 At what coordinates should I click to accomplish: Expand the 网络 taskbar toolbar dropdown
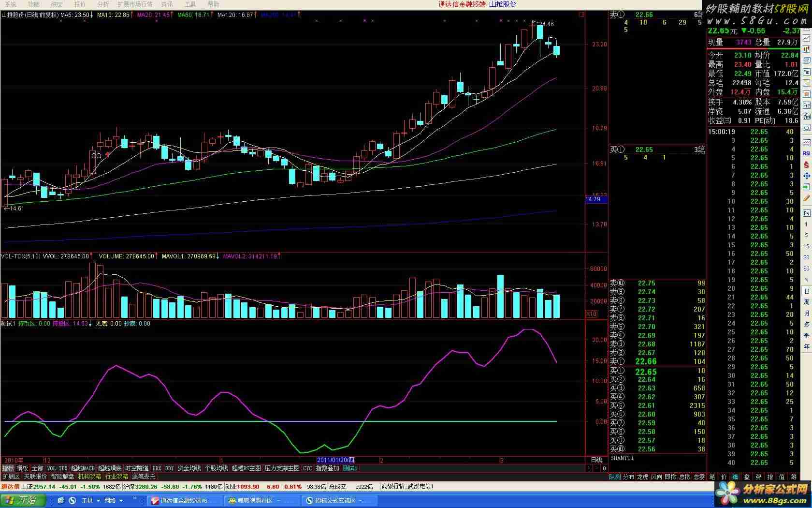(x=113, y=500)
